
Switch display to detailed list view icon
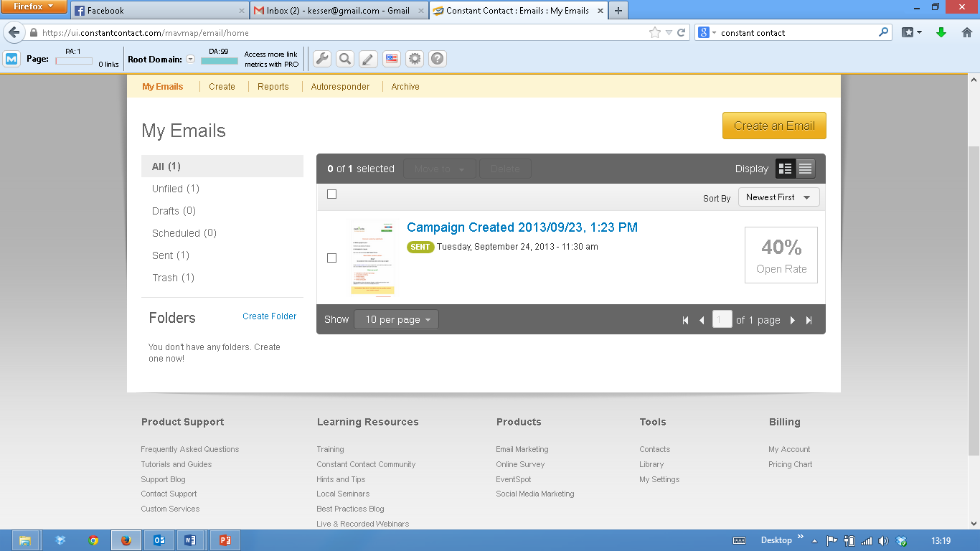tap(785, 169)
